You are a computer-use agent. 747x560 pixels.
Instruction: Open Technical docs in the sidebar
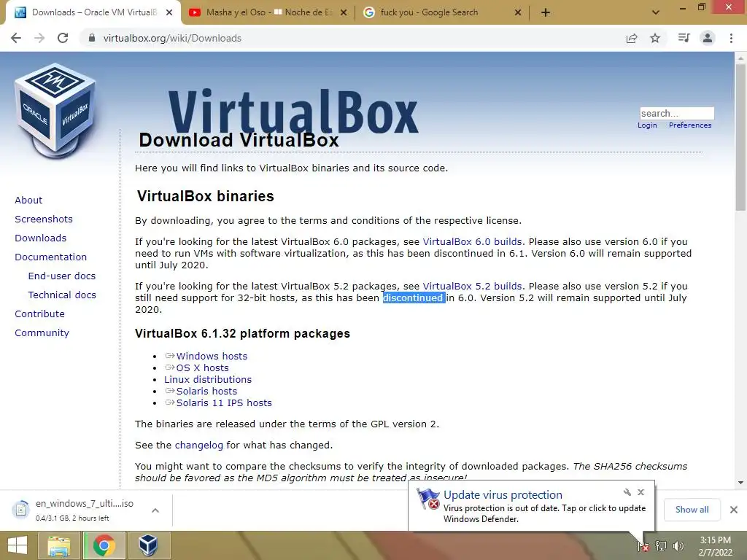(62, 295)
